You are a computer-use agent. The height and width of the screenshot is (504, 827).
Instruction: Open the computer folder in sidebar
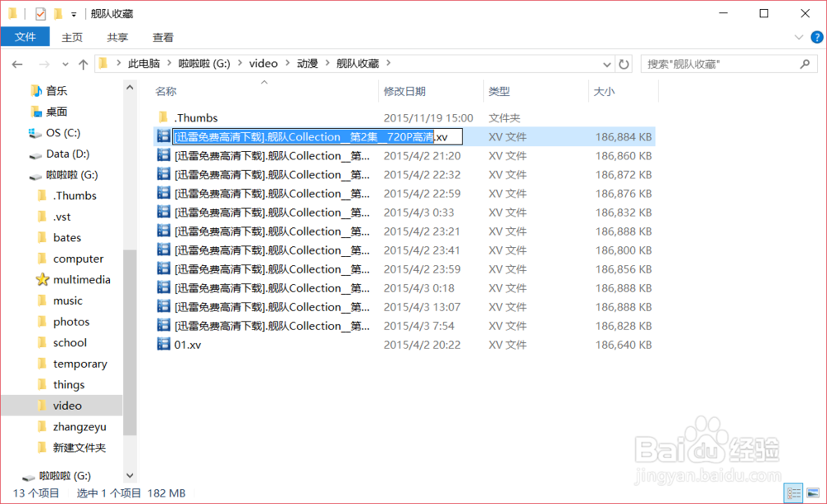coord(78,259)
